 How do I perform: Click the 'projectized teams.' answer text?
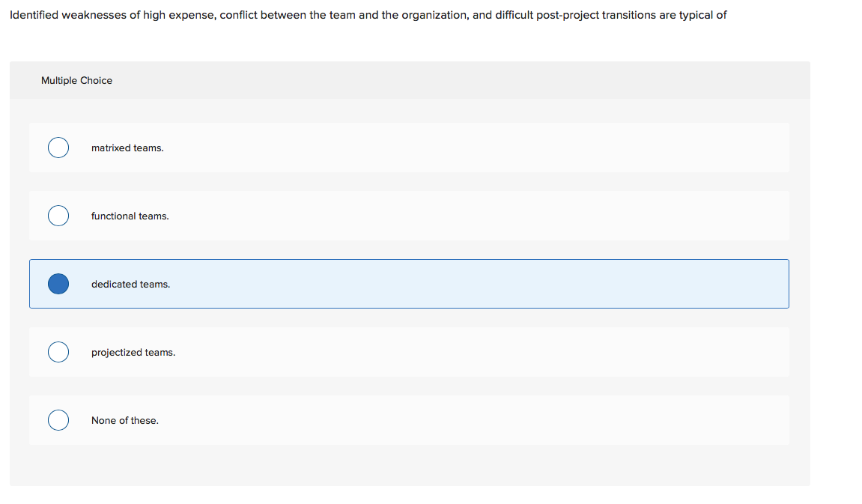[133, 353]
